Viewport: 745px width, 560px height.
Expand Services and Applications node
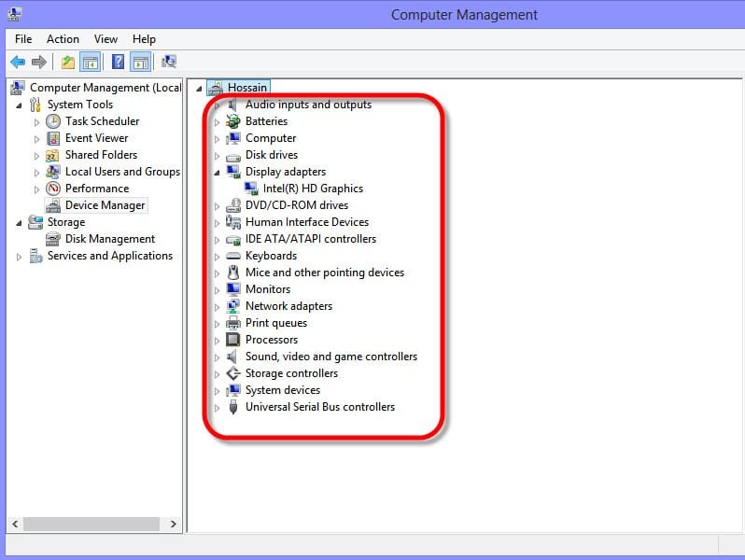19,257
